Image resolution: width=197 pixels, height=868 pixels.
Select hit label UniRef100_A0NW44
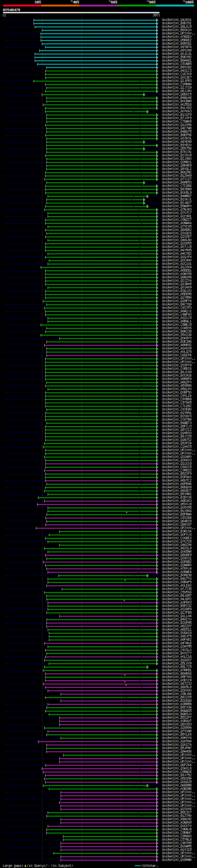click(177, 223)
